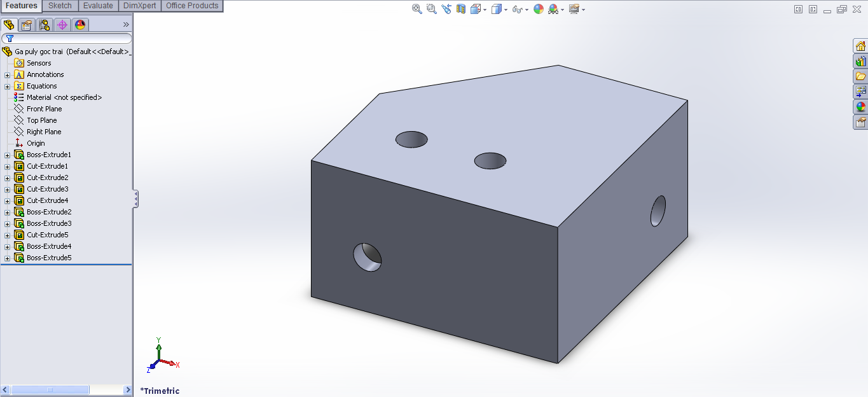
Task: Expand the Boss-Extrude1 feature node
Action: pos(8,155)
